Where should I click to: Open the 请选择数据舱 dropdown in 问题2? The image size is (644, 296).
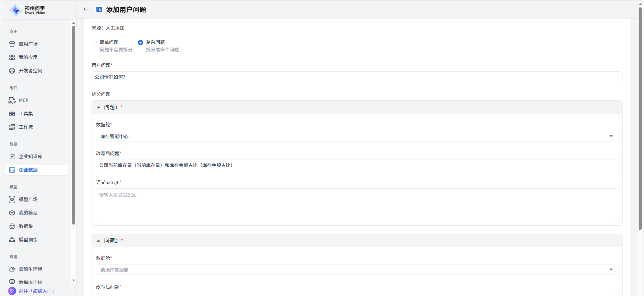tap(357, 270)
